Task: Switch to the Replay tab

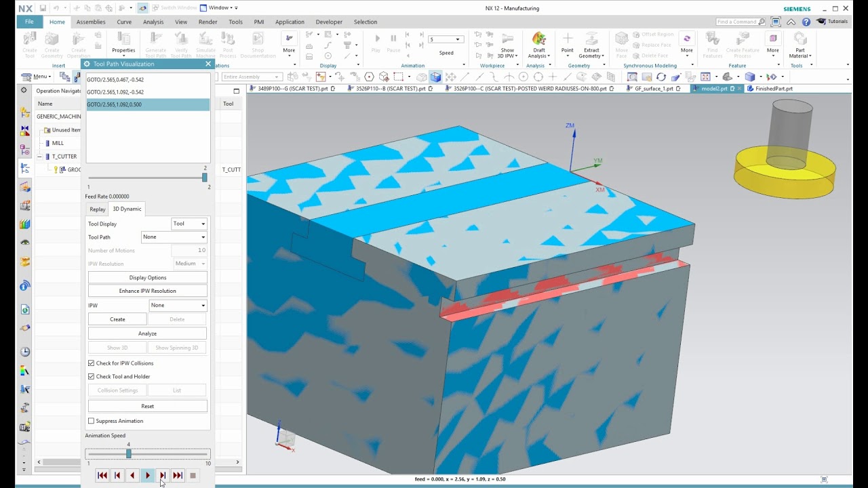Action: pos(98,209)
